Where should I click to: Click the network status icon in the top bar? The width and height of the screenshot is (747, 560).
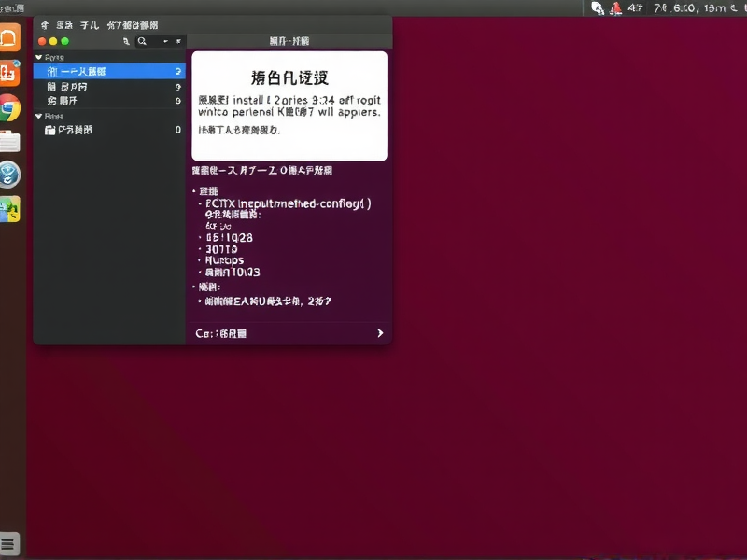[x=598, y=7]
